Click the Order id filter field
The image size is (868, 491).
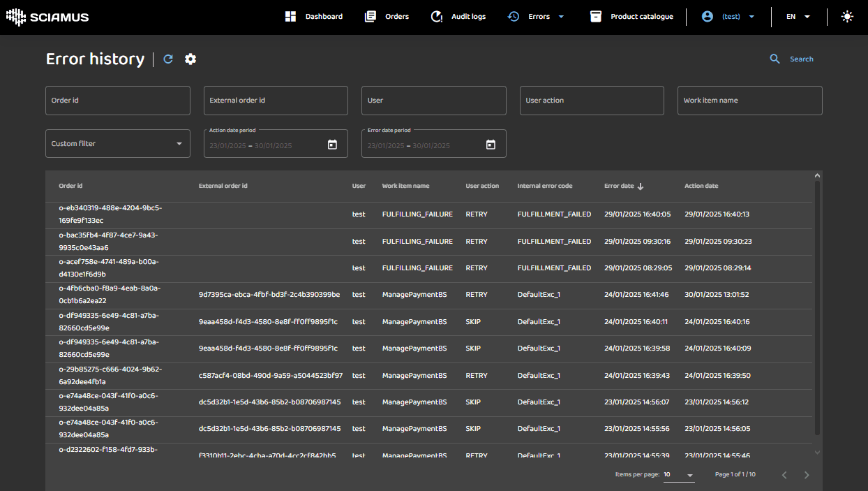coord(117,101)
